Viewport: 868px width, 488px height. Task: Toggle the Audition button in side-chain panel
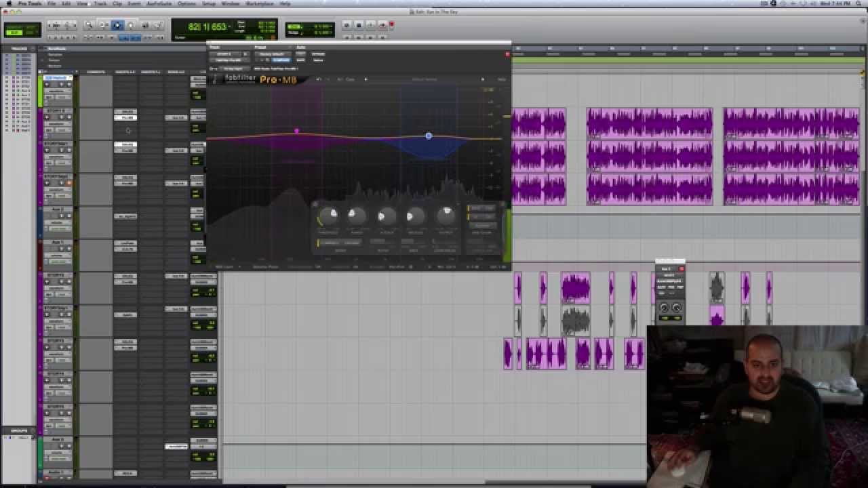point(482,226)
